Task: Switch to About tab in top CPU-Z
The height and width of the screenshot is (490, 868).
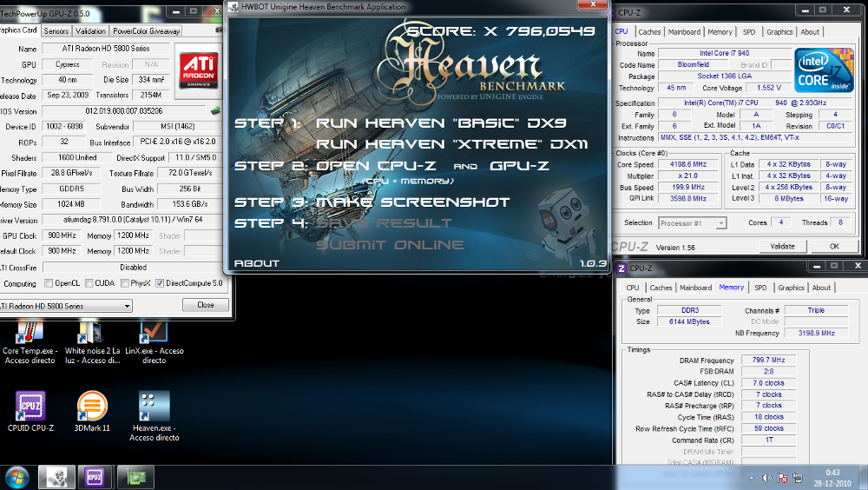Action: click(810, 32)
